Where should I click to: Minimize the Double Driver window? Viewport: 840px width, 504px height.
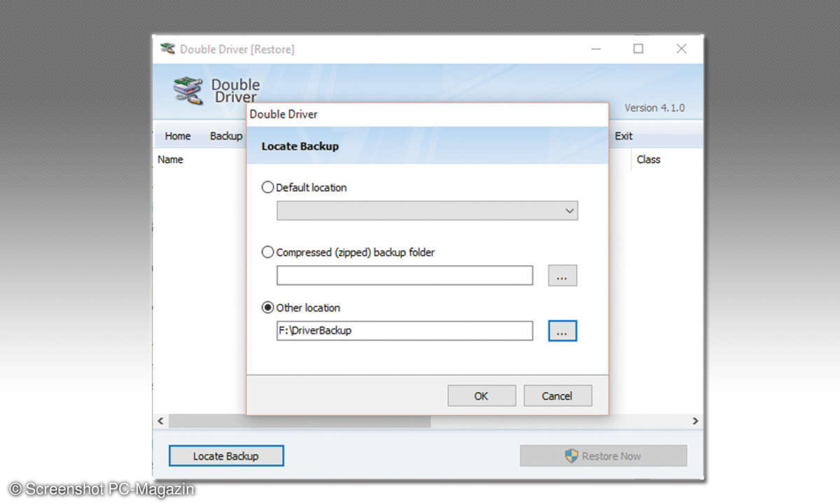click(x=596, y=48)
